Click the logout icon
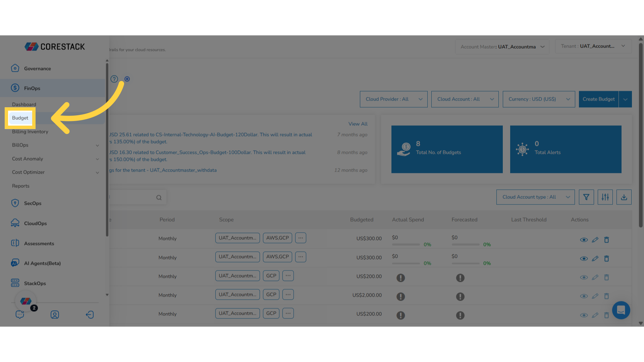This screenshot has width=644, height=362. pyautogui.click(x=90, y=314)
